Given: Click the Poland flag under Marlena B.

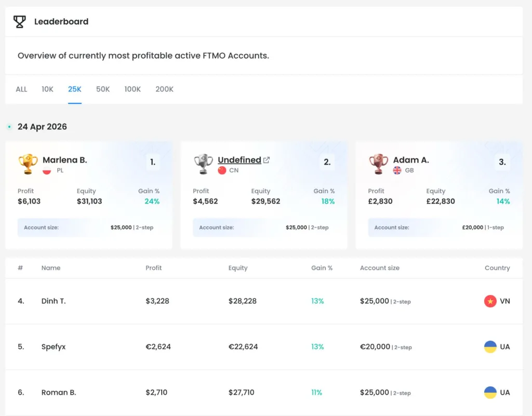Looking at the screenshot, I should pos(47,170).
